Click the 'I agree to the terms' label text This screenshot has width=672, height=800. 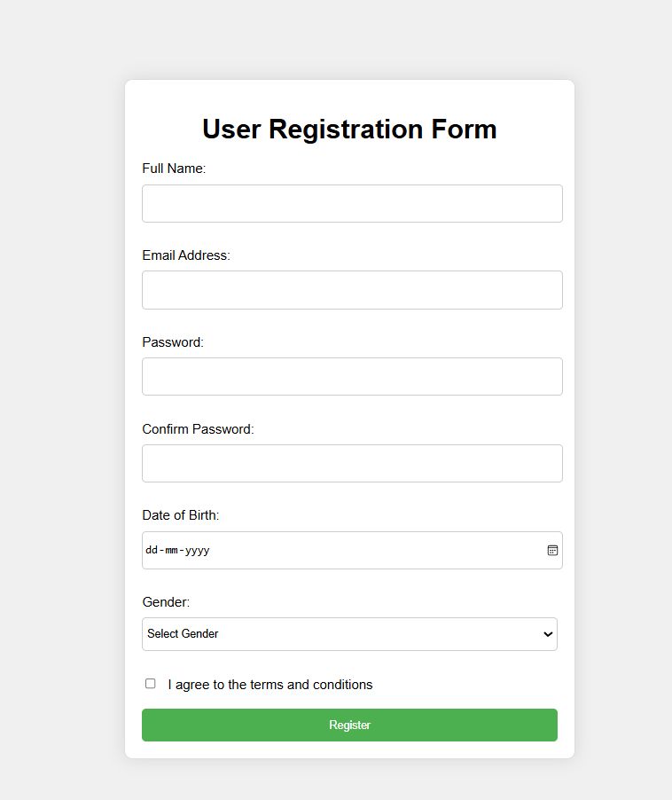coord(270,685)
